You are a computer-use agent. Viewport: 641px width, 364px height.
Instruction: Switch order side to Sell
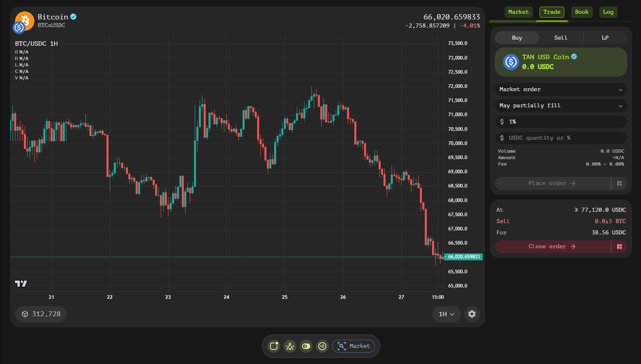[x=561, y=38]
